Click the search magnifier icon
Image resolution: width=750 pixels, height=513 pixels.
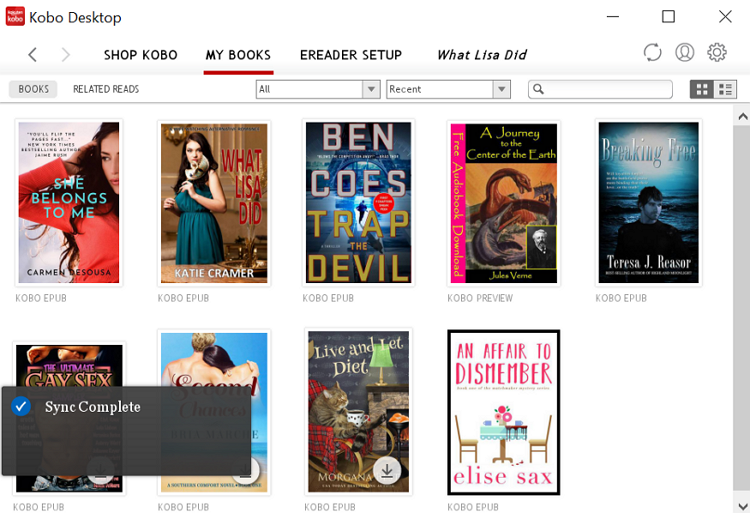[538, 89]
